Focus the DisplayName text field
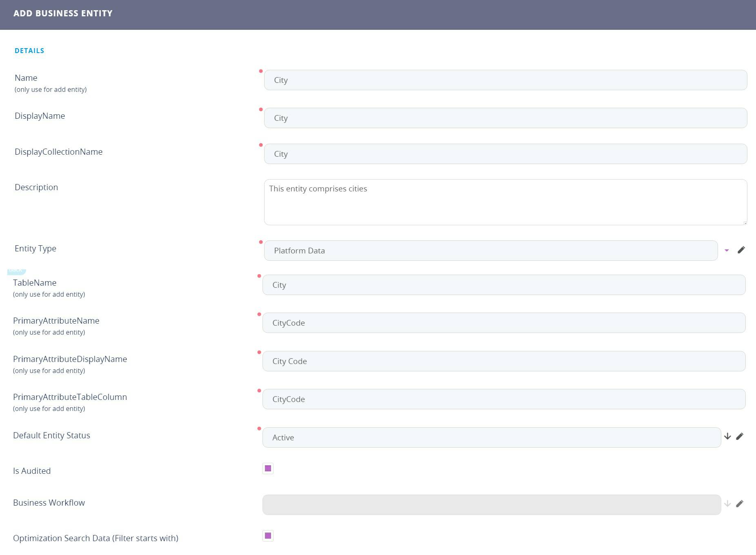This screenshot has height=555, width=756. click(505, 118)
